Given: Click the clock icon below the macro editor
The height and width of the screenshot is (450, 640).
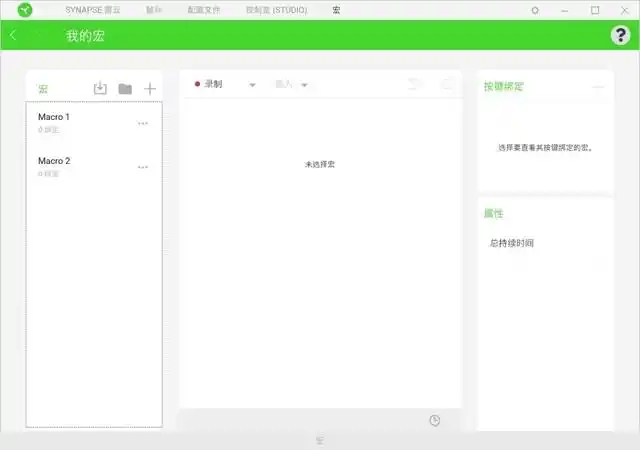Looking at the screenshot, I should point(434,420).
